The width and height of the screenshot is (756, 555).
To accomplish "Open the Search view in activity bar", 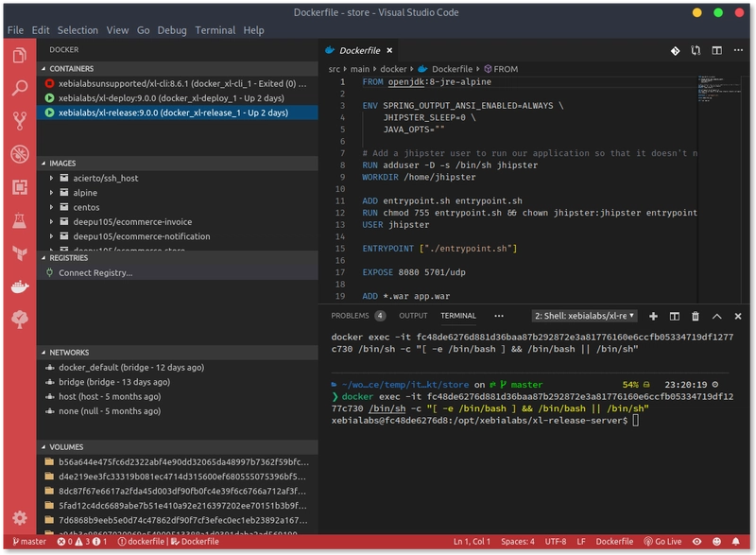I will (x=19, y=88).
